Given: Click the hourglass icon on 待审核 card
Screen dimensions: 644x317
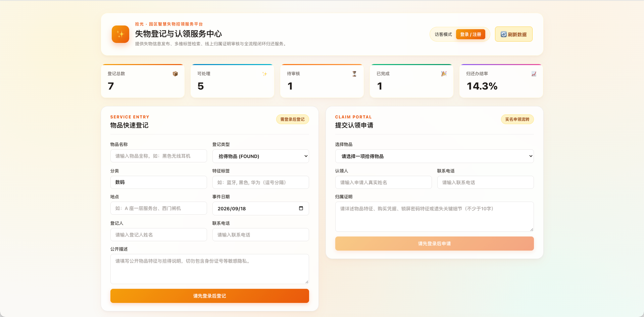Looking at the screenshot, I should [354, 74].
